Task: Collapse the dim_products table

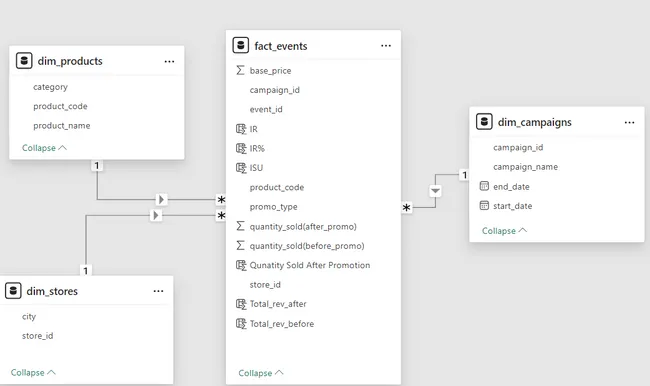Action: coord(44,148)
